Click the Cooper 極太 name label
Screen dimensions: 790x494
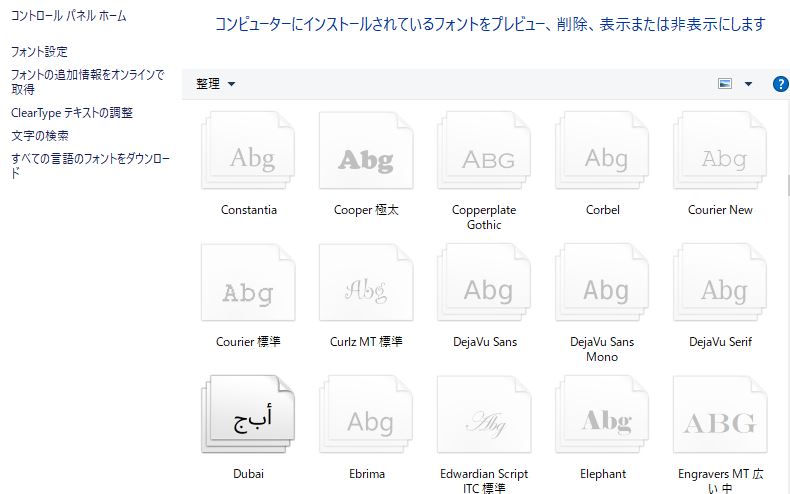click(x=366, y=210)
